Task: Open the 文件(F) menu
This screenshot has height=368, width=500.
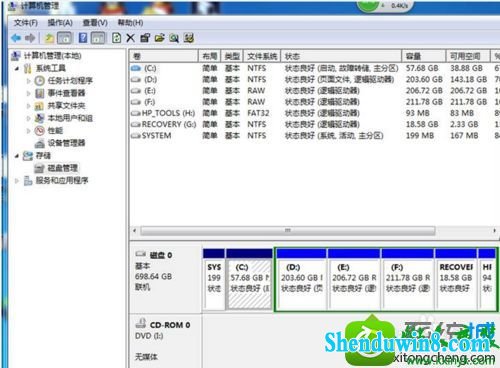Action: coord(25,23)
